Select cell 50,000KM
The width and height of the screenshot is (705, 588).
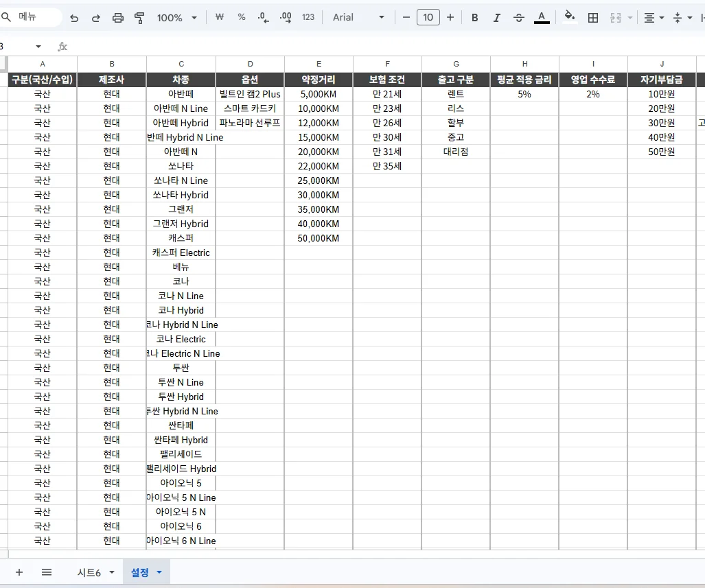point(319,238)
